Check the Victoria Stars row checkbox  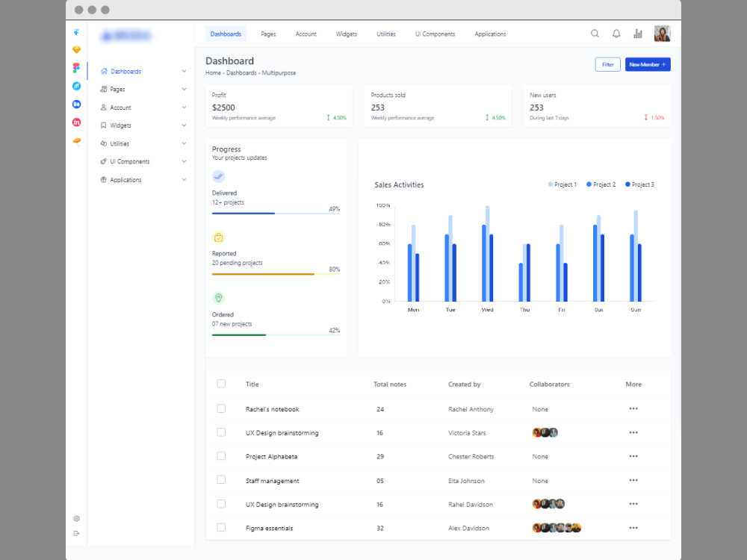(221, 432)
